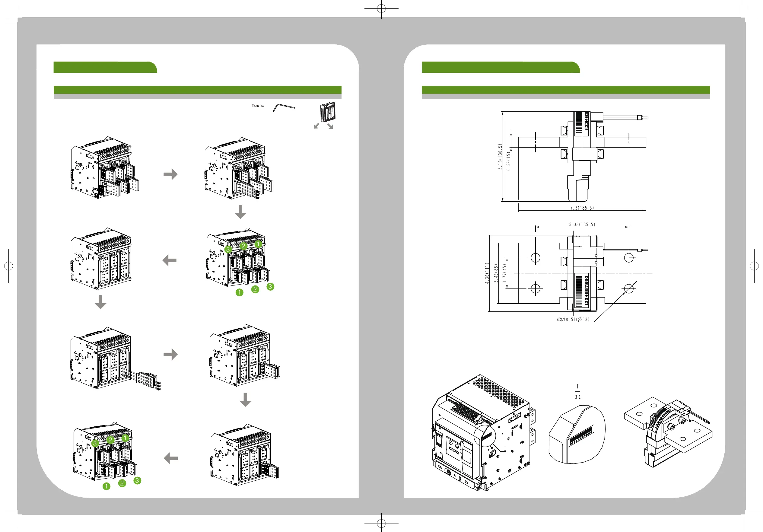Image resolution: width=763 pixels, height=532 pixels.
Task: Click the Tools: label
Action: (258, 106)
